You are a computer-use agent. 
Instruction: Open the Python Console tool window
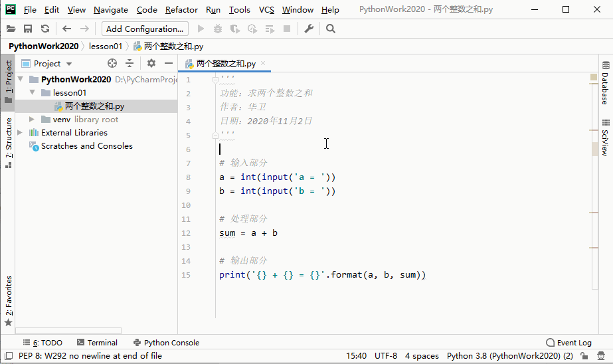click(x=166, y=343)
